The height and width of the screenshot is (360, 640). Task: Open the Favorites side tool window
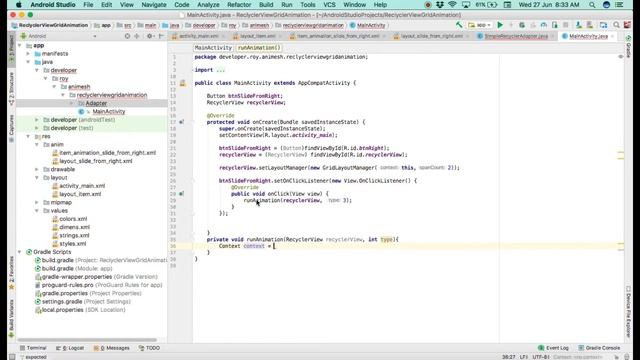pyautogui.click(x=11, y=273)
